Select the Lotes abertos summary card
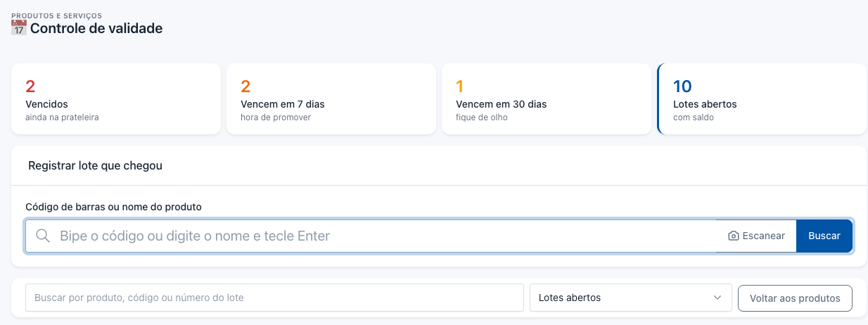Image resolution: width=868 pixels, height=325 pixels. click(761, 99)
